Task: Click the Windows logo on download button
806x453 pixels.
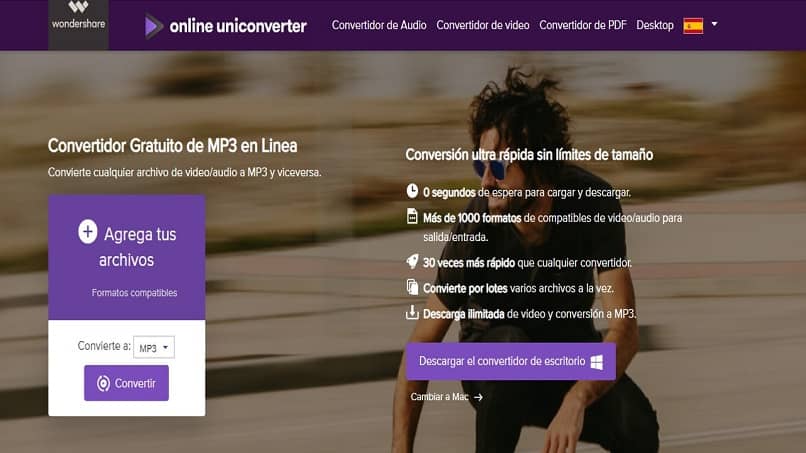Action: (597, 362)
